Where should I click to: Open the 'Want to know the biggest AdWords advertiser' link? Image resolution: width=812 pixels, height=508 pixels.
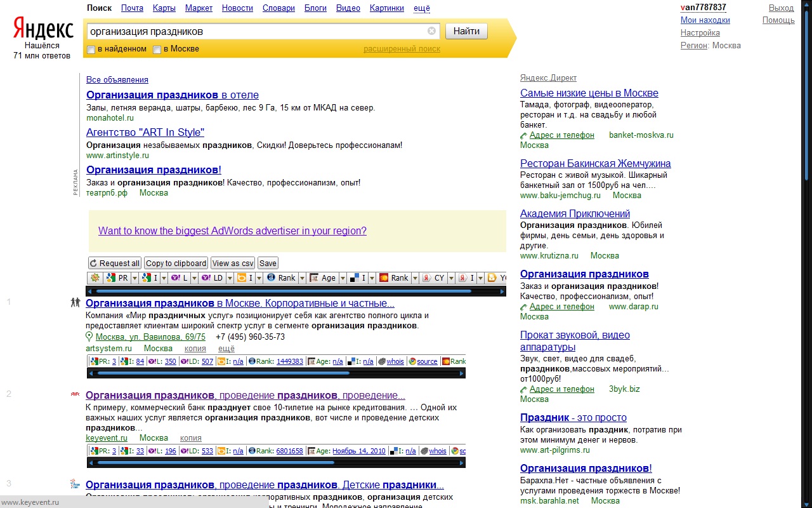(x=232, y=231)
